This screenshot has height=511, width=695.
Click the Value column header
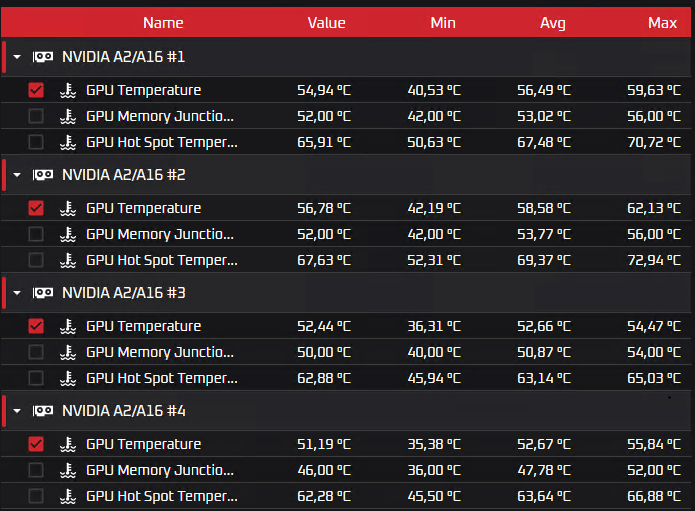pyautogui.click(x=327, y=23)
